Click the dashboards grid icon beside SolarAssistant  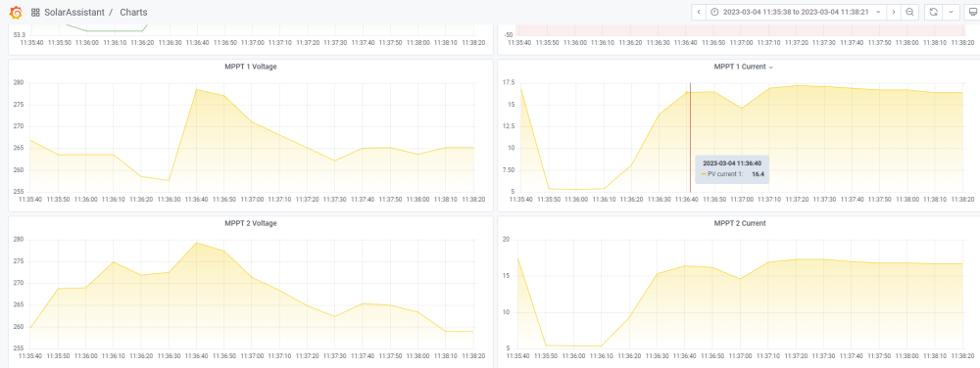pos(35,13)
